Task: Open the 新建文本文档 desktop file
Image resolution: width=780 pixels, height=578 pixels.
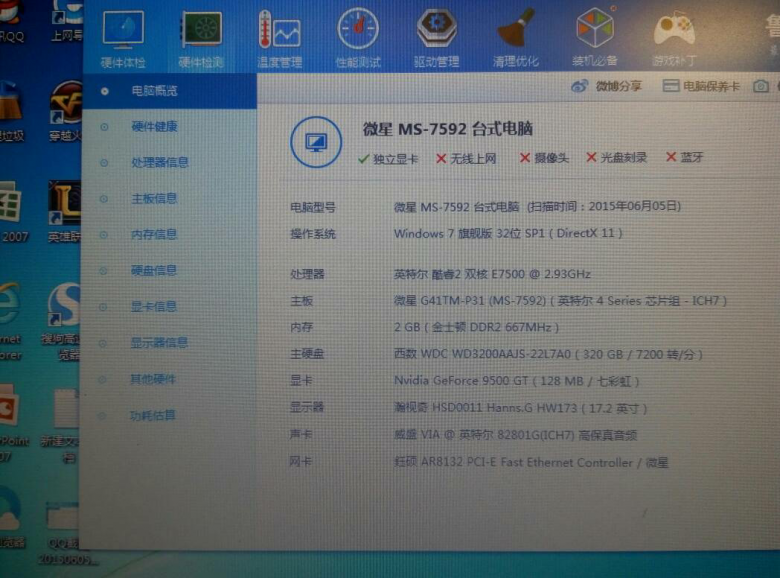Action: pyautogui.click(x=62, y=425)
